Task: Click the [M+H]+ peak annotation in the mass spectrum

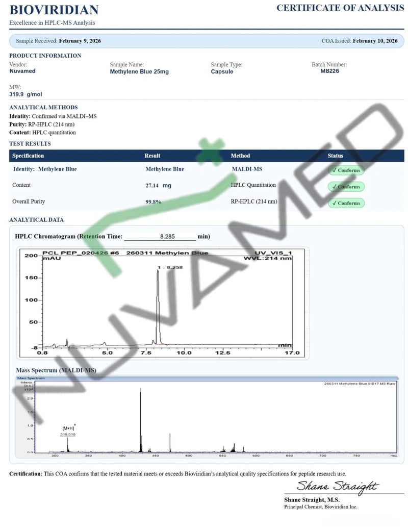Action: (x=68, y=428)
